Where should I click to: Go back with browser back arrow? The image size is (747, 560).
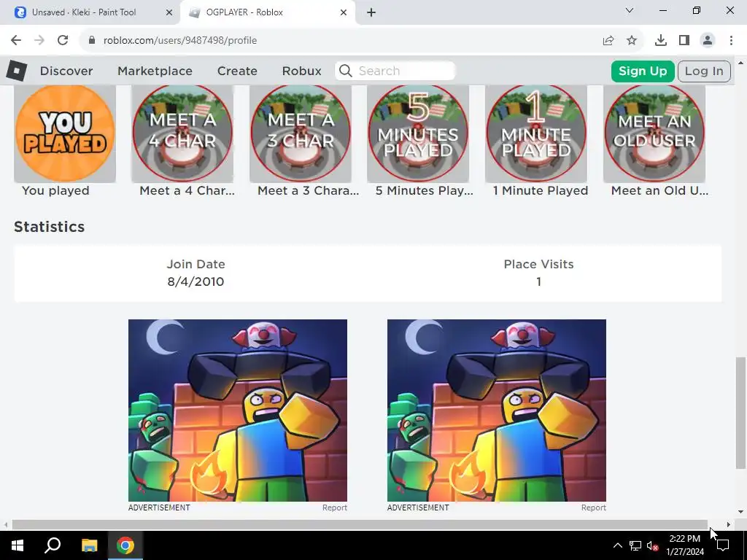tap(16, 41)
